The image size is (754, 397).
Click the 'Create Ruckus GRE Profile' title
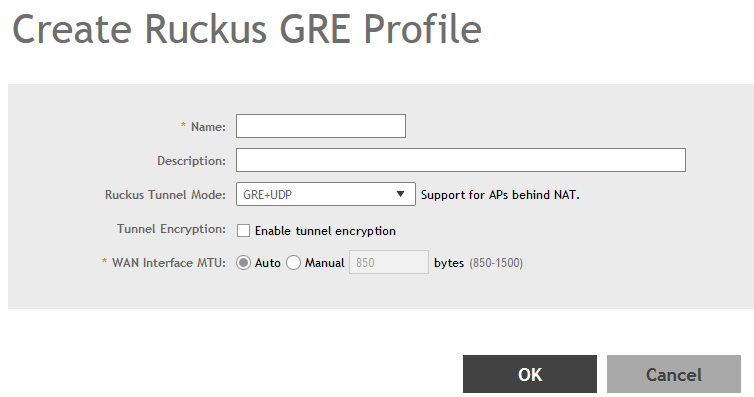pos(247,30)
